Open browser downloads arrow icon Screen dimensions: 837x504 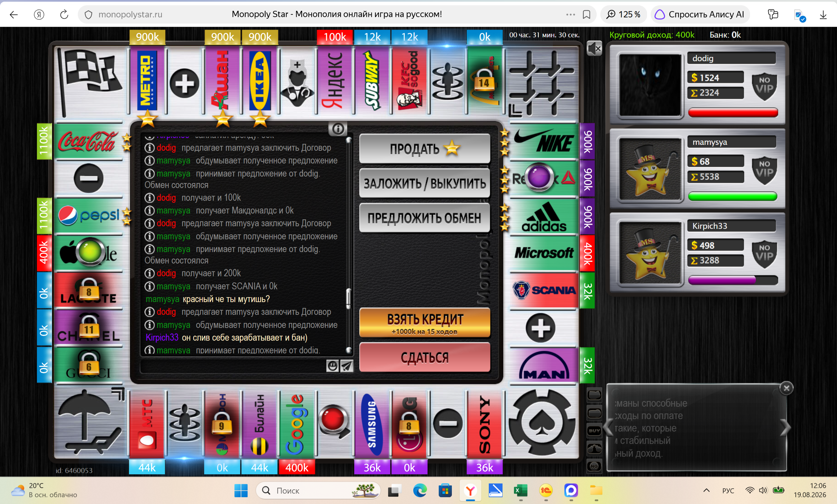pos(823,14)
